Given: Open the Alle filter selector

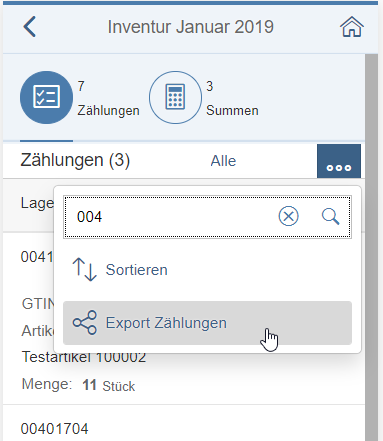Looking at the screenshot, I should (x=223, y=161).
